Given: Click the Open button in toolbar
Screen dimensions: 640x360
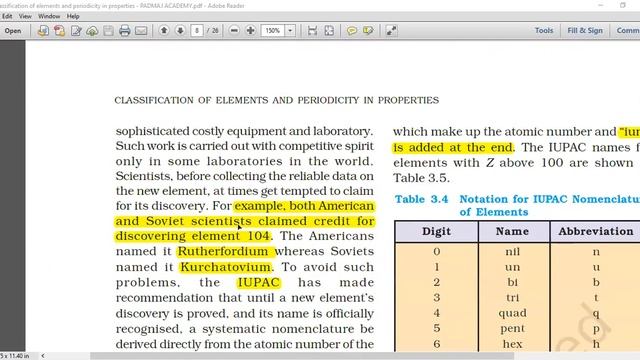Looking at the screenshot, I should tap(13, 31).
